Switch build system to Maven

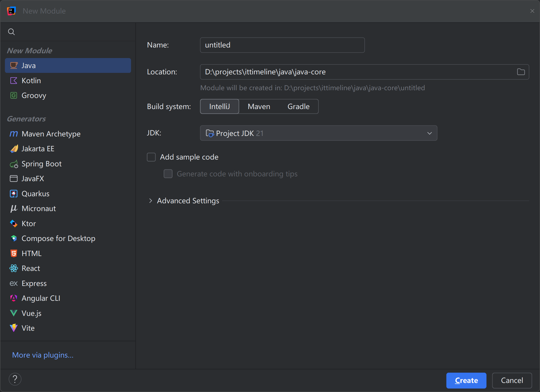pos(259,107)
